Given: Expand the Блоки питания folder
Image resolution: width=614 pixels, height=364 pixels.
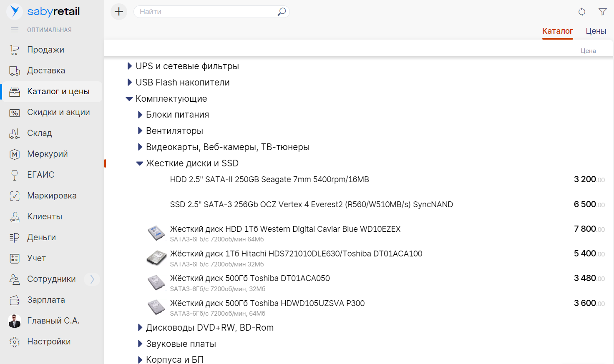Looking at the screenshot, I should pos(140,115).
